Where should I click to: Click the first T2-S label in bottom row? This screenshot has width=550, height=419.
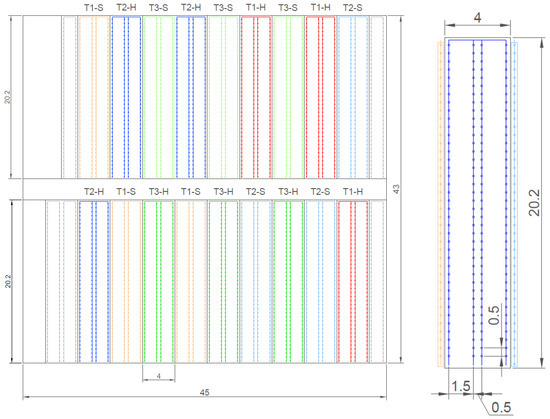click(x=256, y=192)
